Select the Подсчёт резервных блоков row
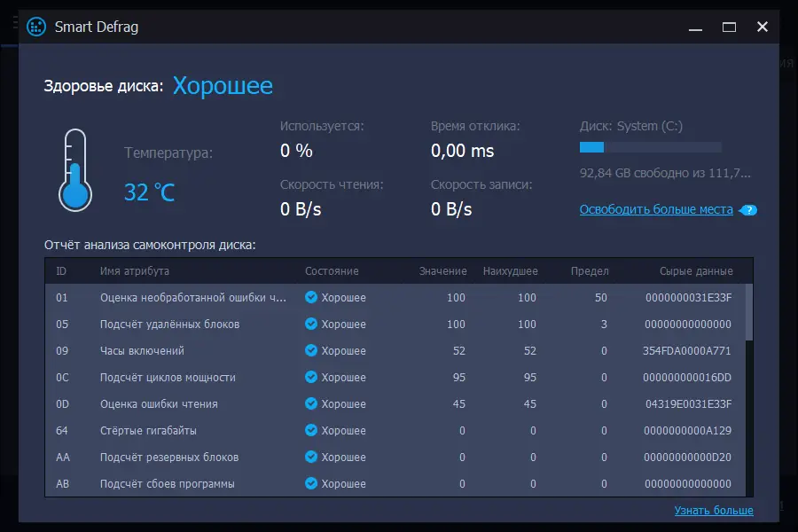Screen dimensions: 798x532 (395, 458)
